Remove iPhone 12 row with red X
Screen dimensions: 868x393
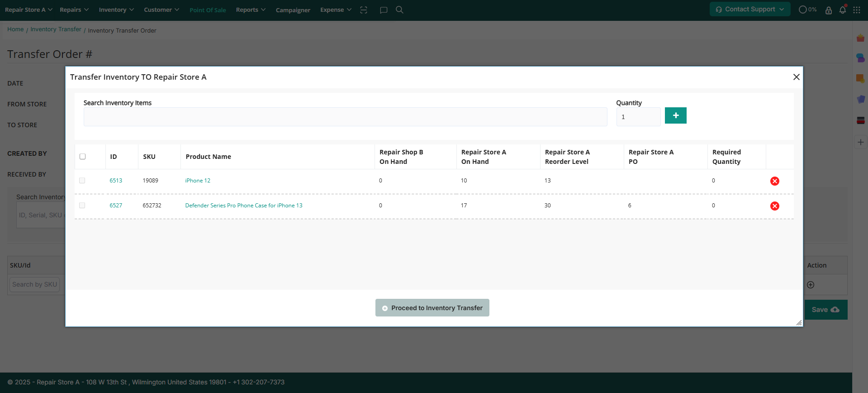(x=774, y=181)
